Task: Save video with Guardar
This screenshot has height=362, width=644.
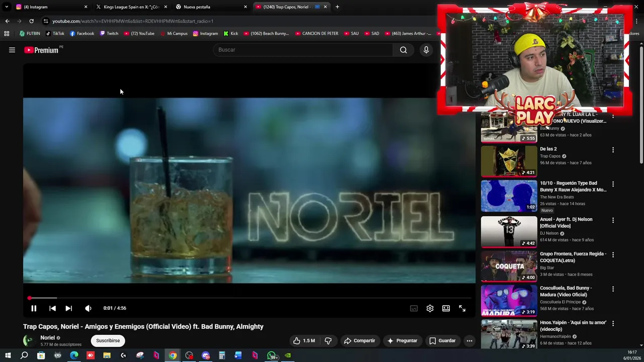Action: pyautogui.click(x=442, y=340)
